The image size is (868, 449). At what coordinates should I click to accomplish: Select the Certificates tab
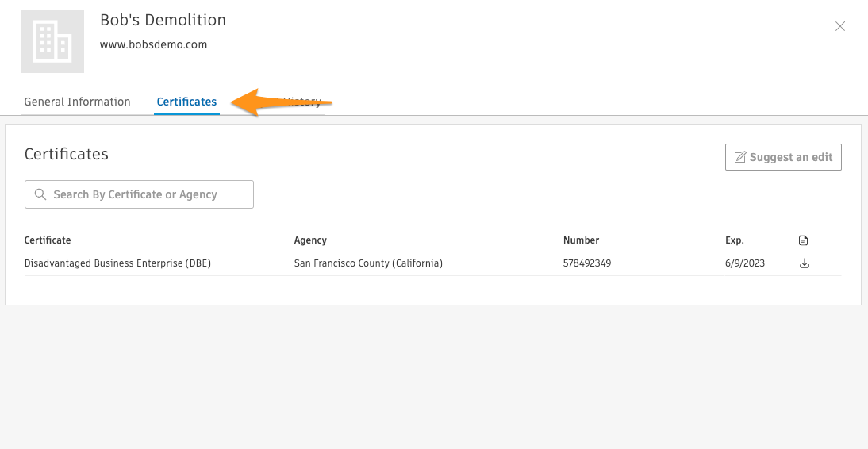tap(186, 102)
